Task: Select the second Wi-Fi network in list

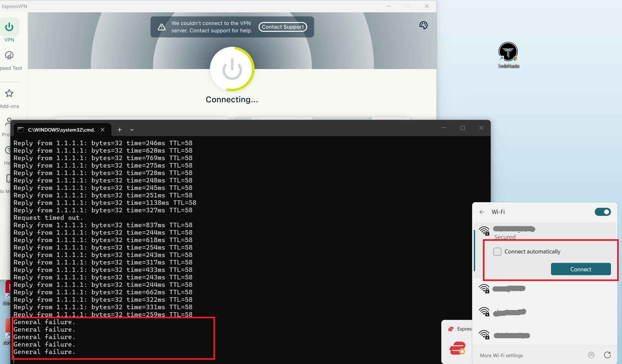Action: click(x=545, y=288)
